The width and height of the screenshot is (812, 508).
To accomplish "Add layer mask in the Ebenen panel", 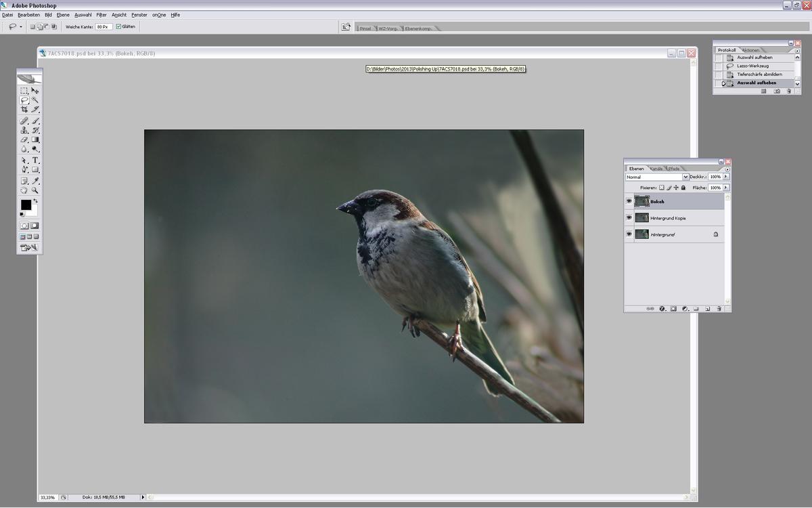I will point(673,308).
